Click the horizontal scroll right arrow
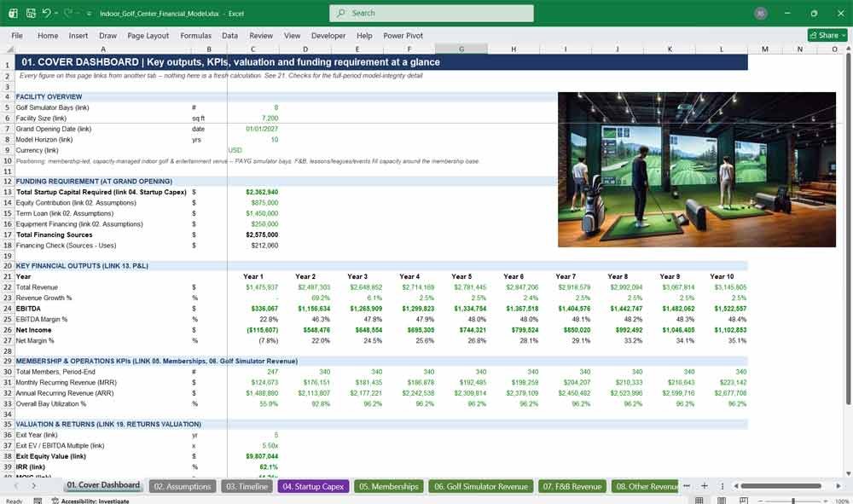The width and height of the screenshot is (853, 504). click(x=838, y=486)
